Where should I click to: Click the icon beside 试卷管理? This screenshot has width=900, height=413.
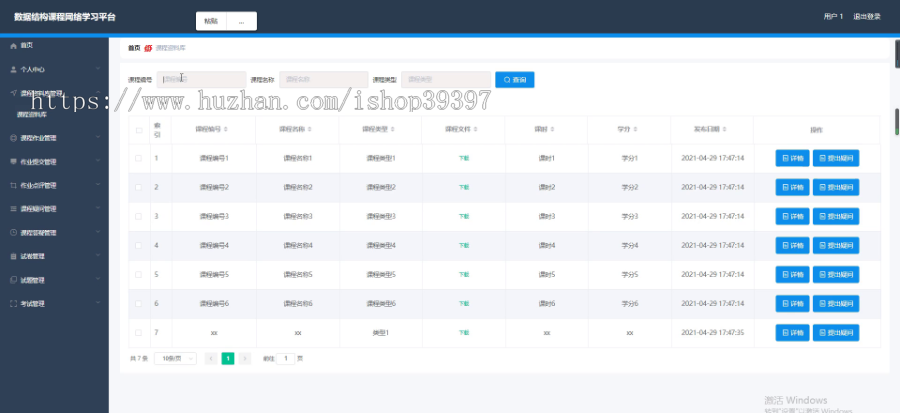point(13,256)
